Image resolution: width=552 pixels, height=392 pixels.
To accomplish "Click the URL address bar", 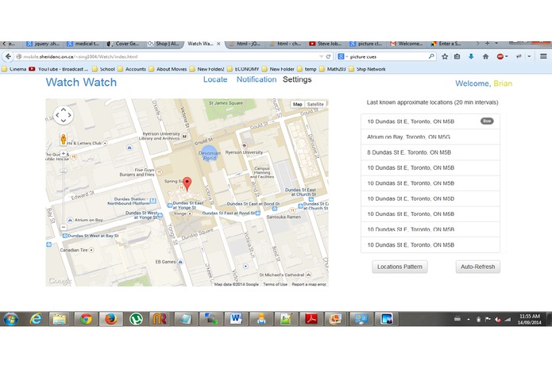I will pyautogui.click(x=169, y=56).
